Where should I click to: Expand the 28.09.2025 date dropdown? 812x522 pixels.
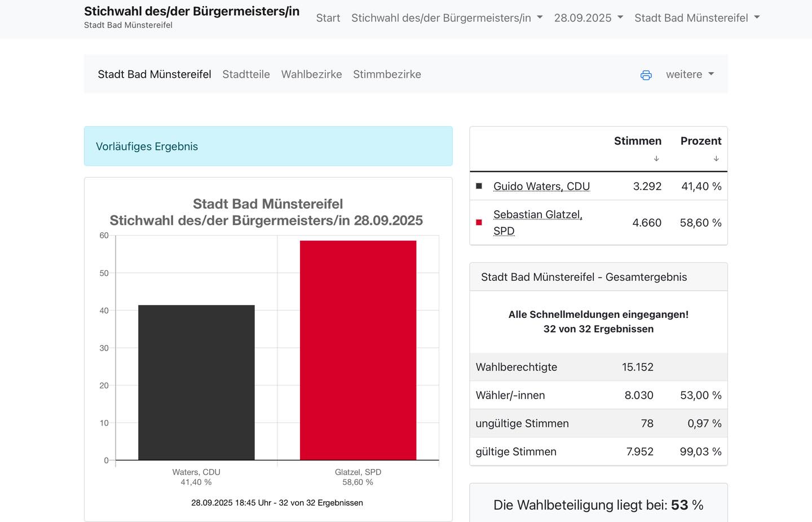coord(588,18)
